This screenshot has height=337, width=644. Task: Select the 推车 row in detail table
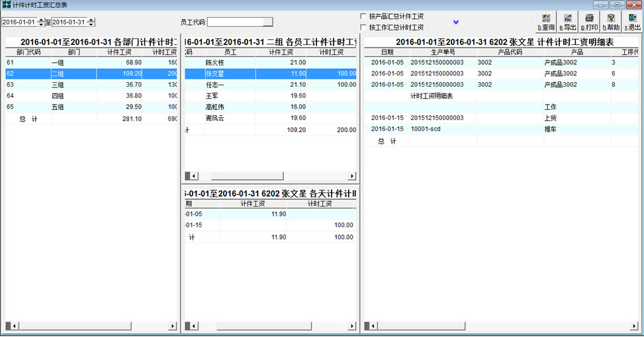pos(549,128)
